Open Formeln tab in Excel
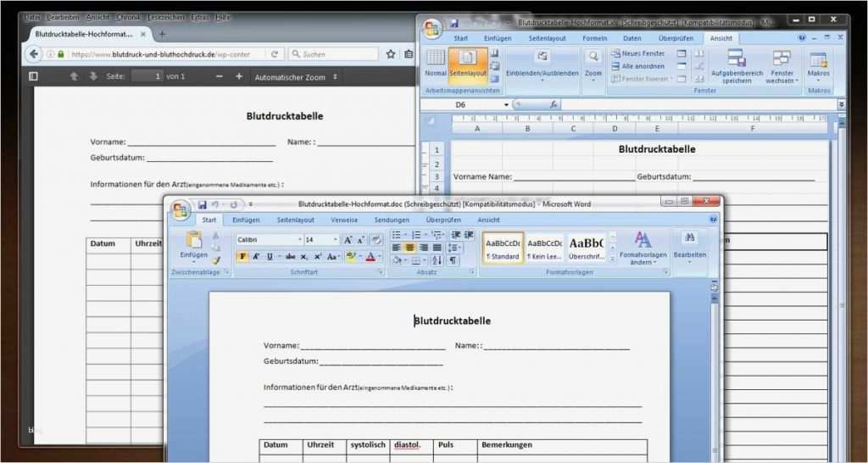 point(594,38)
